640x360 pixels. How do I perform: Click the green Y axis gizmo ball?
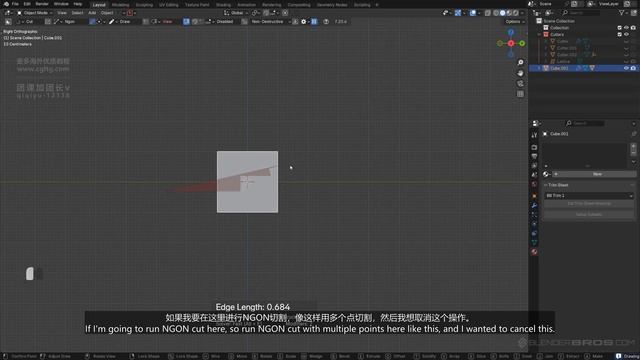click(522, 43)
